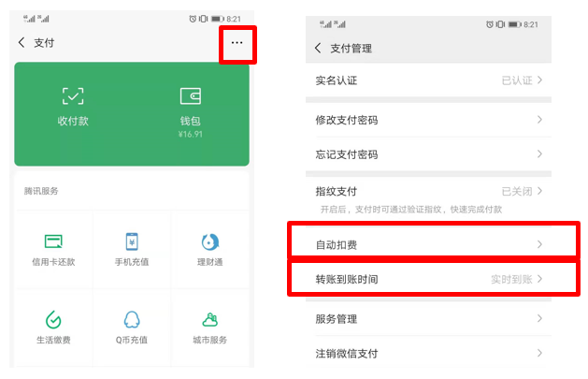588x379 pixels.
Task: Open 信用卡还款 credit card repayment
Action: 53,250
